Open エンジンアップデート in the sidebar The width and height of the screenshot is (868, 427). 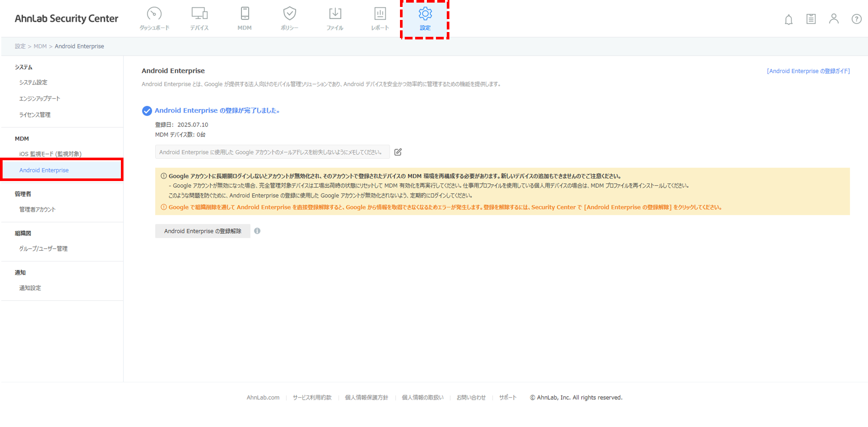(39, 99)
